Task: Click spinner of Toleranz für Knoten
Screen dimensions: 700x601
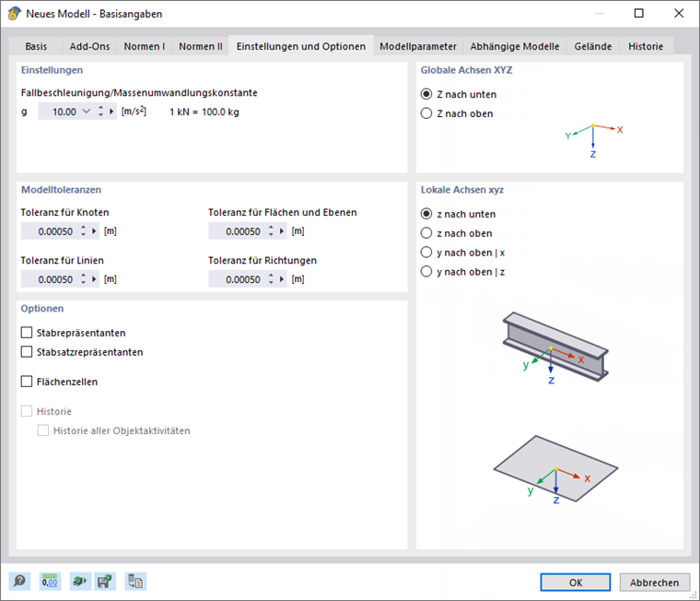Action: 84,231
